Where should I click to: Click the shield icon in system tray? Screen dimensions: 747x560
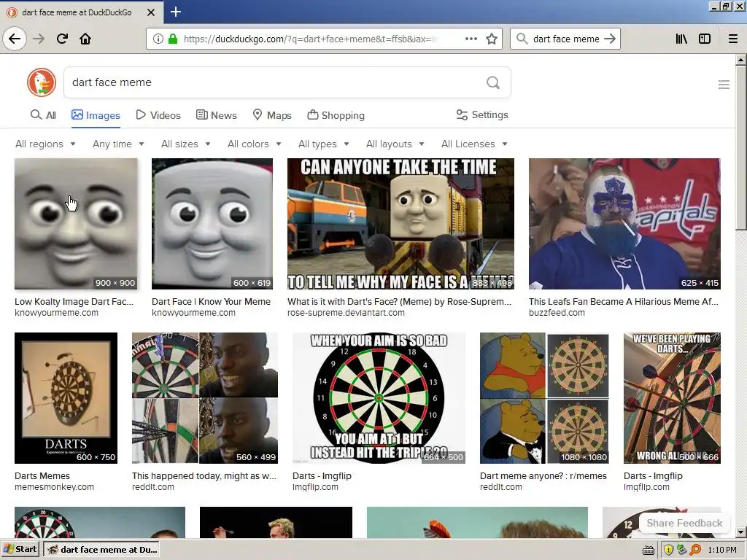[x=668, y=550]
